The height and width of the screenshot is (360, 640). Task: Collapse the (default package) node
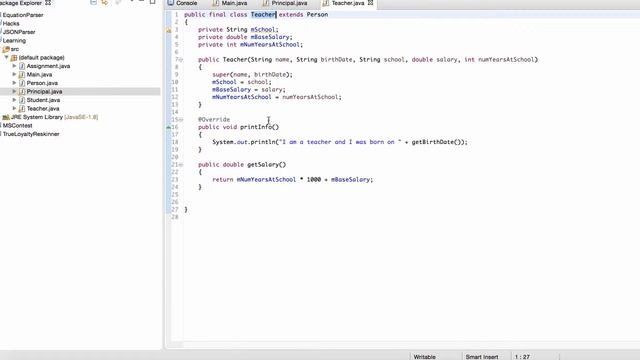(x=6, y=58)
